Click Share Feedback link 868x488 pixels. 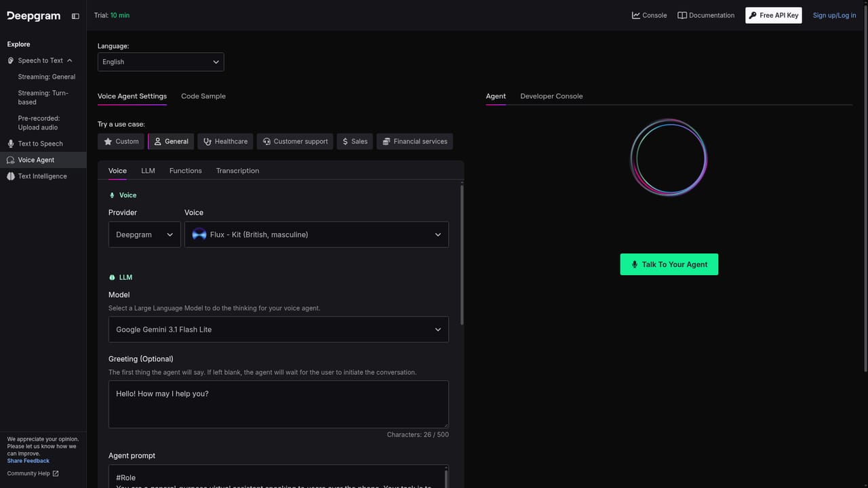pyautogui.click(x=28, y=461)
